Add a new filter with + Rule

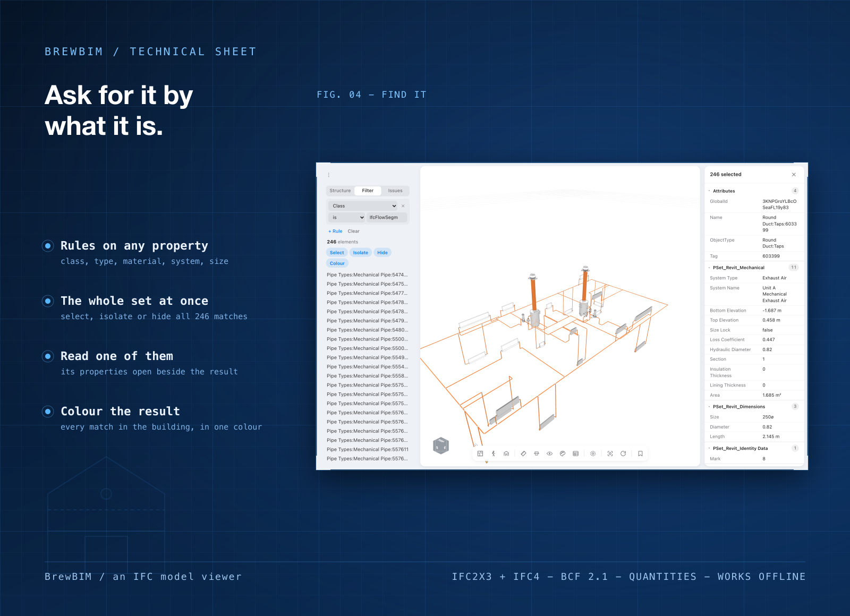pyautogui.click(x=335, y=232)
